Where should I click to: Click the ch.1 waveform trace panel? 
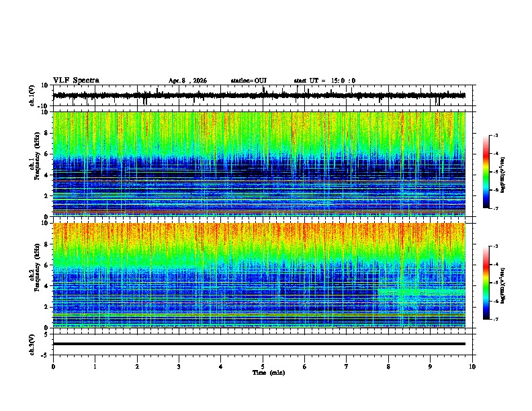pyautogui.click(x=263, y=95)
